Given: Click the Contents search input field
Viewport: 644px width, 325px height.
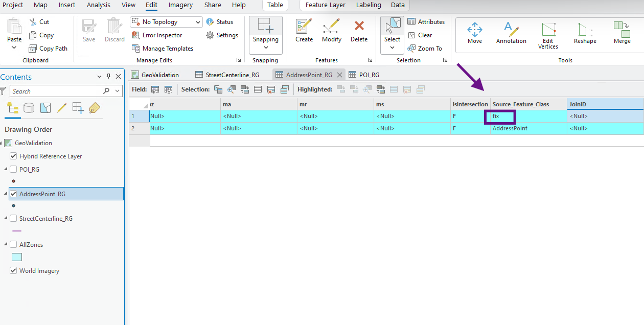Looking at the screenshot, I should pyautogui.click(x=56, y=91).
